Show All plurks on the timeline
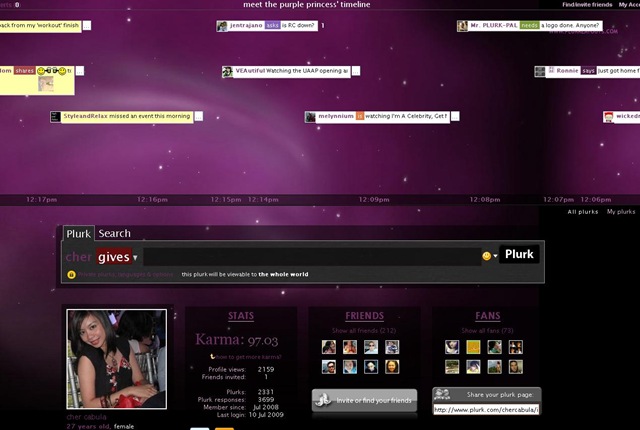 click(x=582, y=212)
